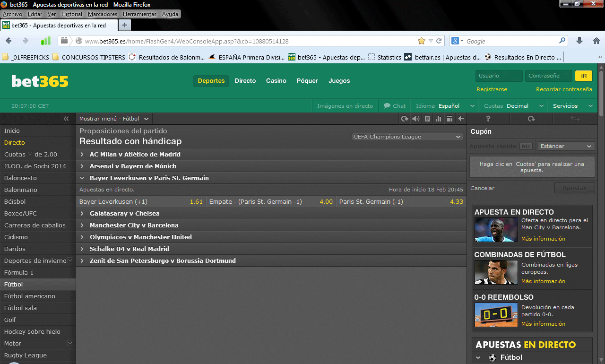Collapse Bayer Leverkusen v Paris St. Germain

coord(271,178)
